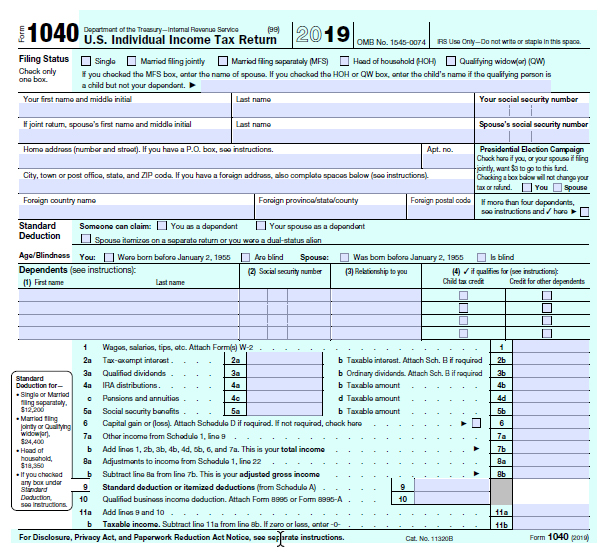Check the Married filing jointly box
Image resolution: width=604 pixels, height=559 pixels.
coord(132,61)
